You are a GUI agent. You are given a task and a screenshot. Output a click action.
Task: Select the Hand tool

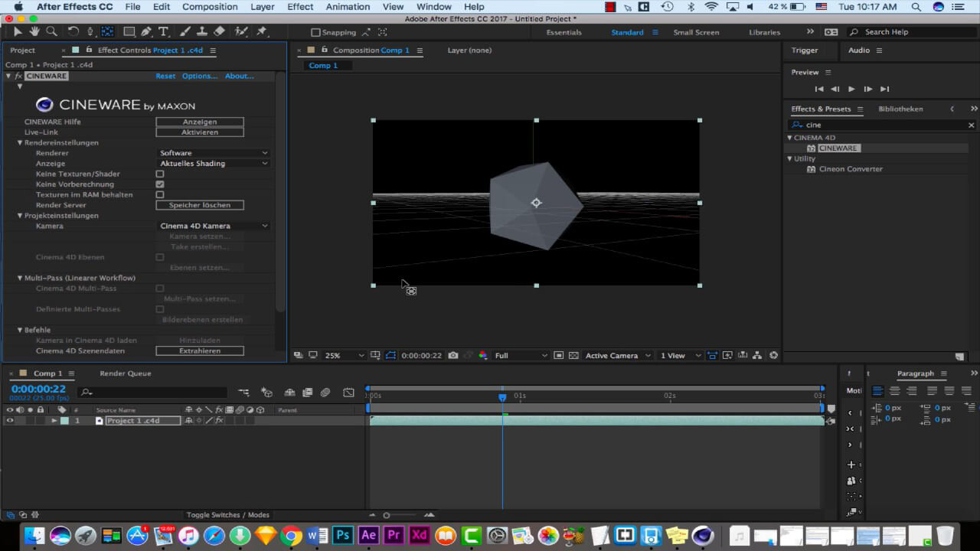tap(34, 31)
